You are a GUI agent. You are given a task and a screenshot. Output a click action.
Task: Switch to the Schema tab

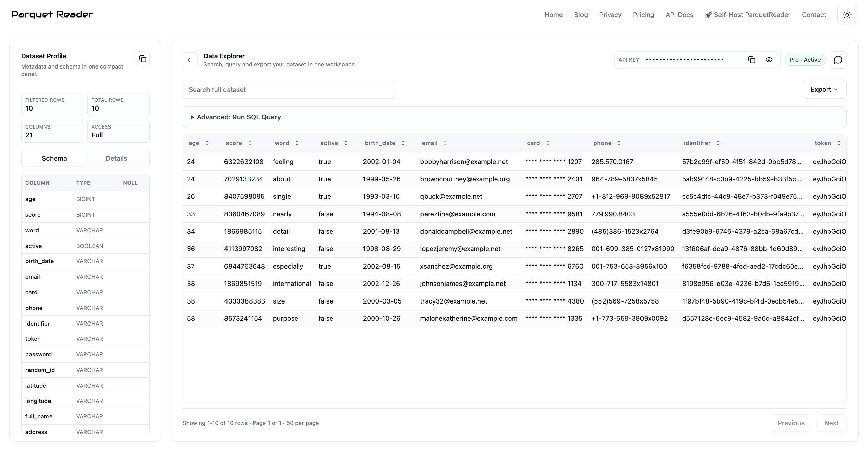(x=54, y=158)
